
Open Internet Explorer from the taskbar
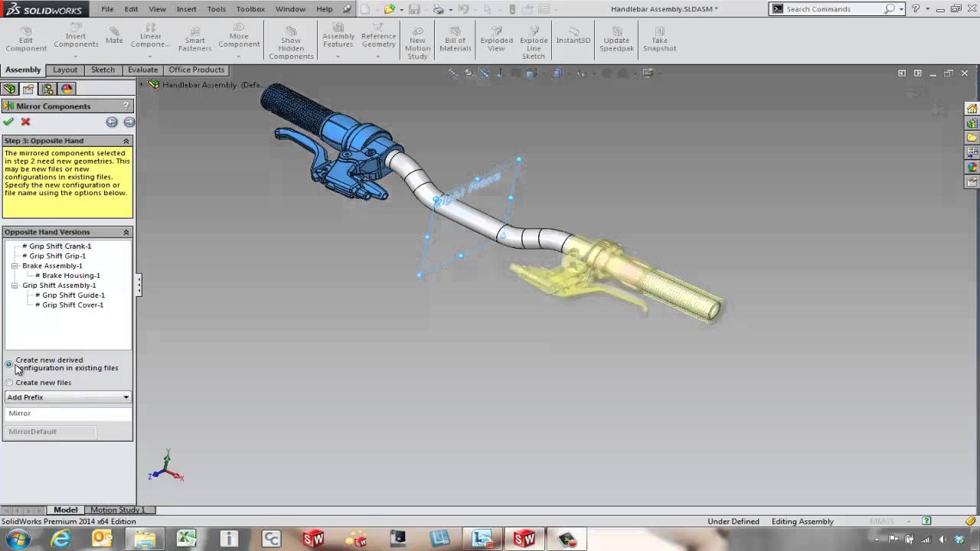60,539
